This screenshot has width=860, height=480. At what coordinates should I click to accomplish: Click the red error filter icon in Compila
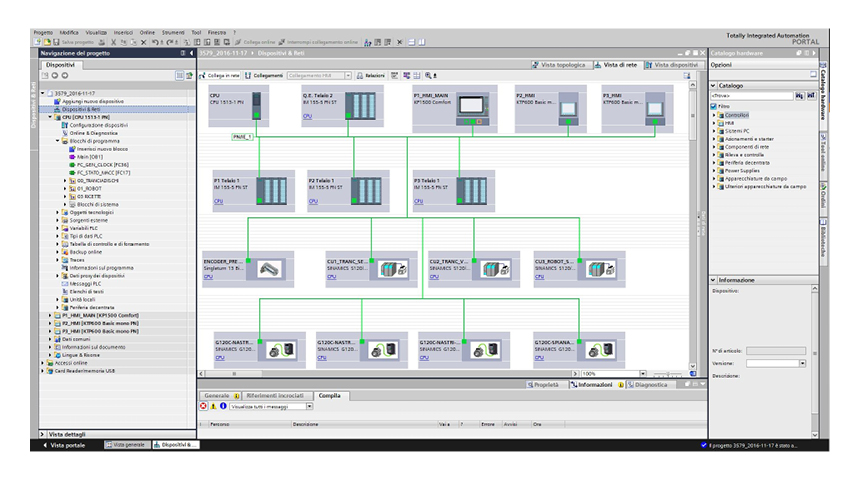point(203,406)
